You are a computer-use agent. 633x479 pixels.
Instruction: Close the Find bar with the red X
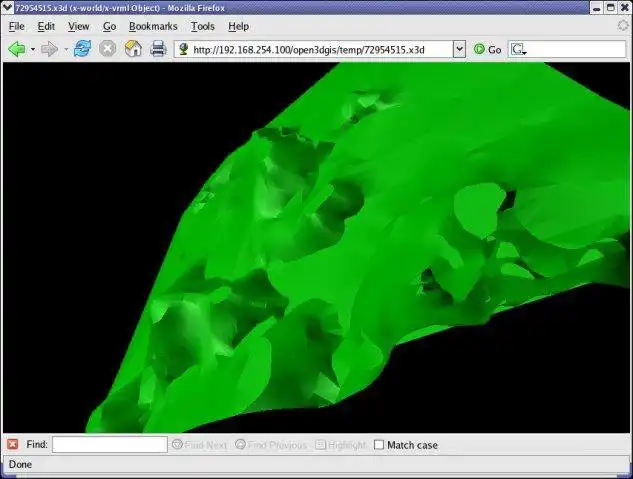coord(13,444)
